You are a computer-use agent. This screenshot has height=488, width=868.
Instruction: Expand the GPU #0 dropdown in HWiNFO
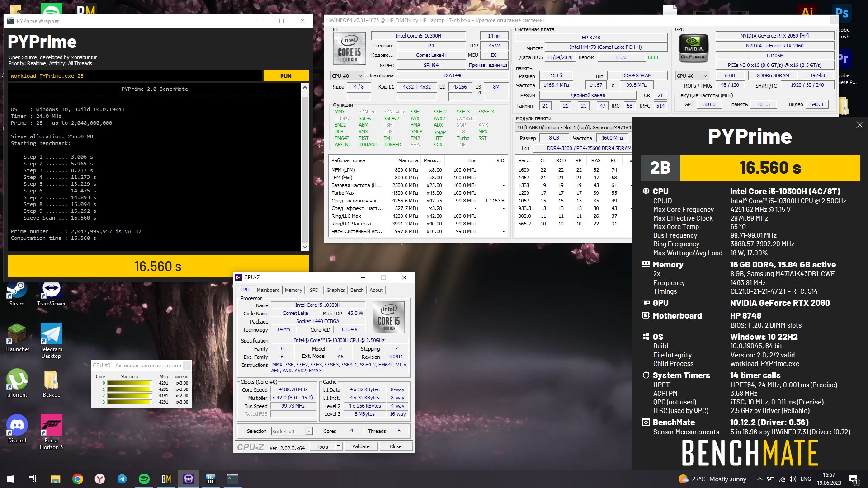tap(692, 75)
